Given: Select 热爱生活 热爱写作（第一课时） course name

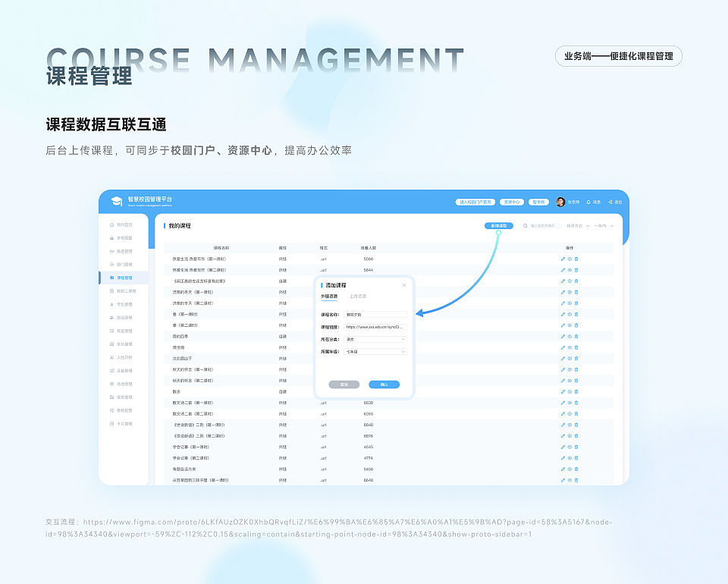Looking at the screenshot, I should coord(199,259).
